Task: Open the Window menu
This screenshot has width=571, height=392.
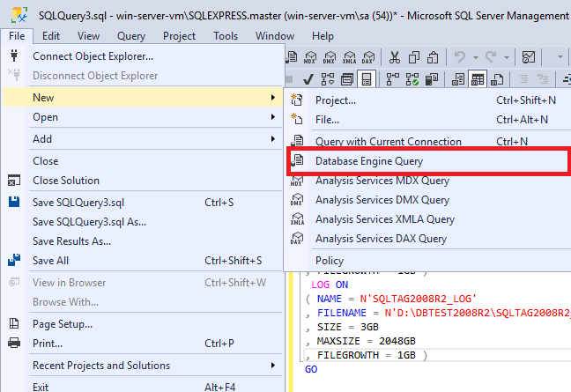Action: click(275, 36)
